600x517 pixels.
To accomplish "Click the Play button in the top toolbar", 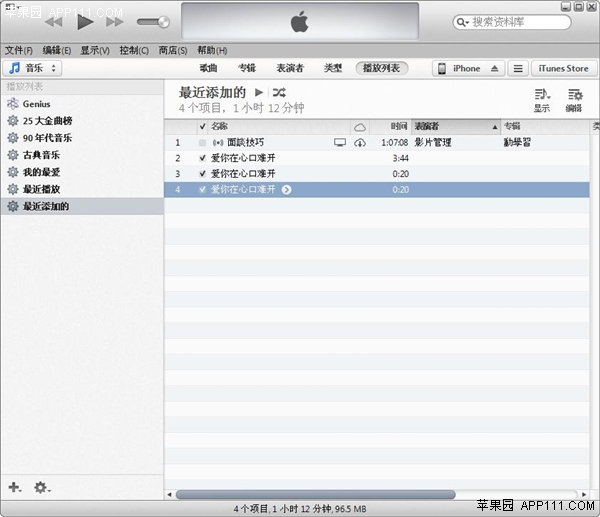I will coord(84,21).
